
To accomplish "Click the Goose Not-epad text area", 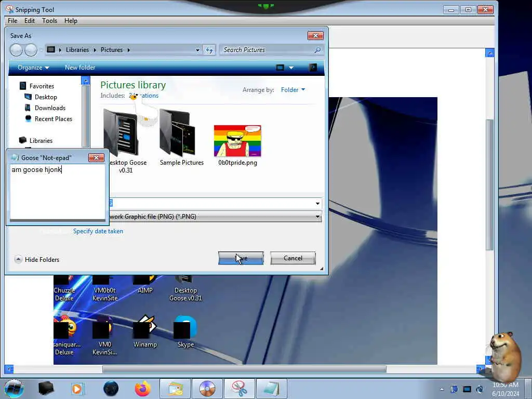I will pos(58,192).
